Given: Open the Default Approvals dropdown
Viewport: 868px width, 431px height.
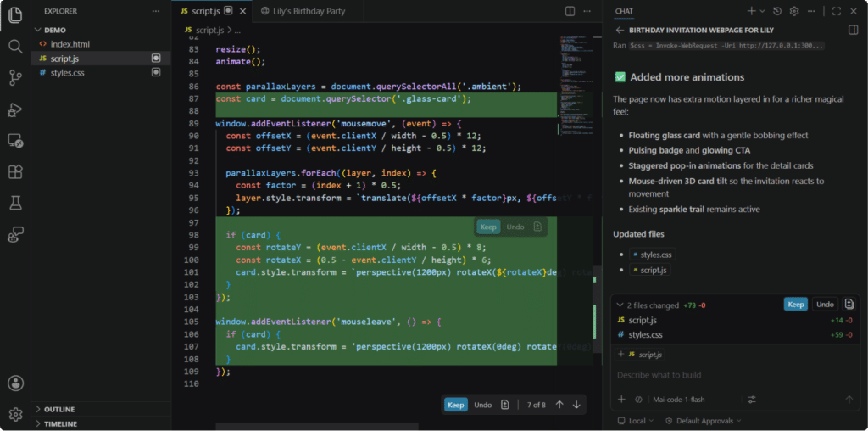Looking at the screenshot, I should click(703, 421).
